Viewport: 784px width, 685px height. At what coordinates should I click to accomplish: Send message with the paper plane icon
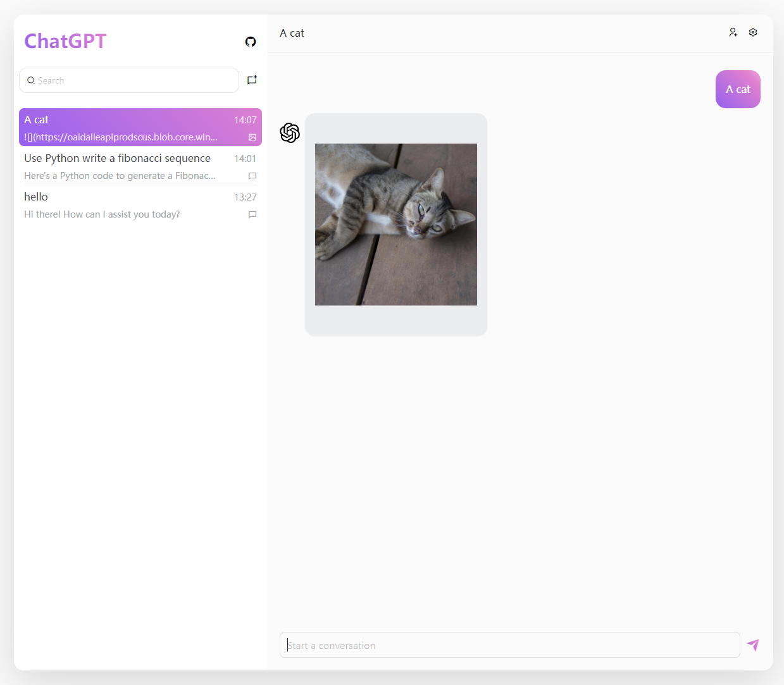point(753,645)
